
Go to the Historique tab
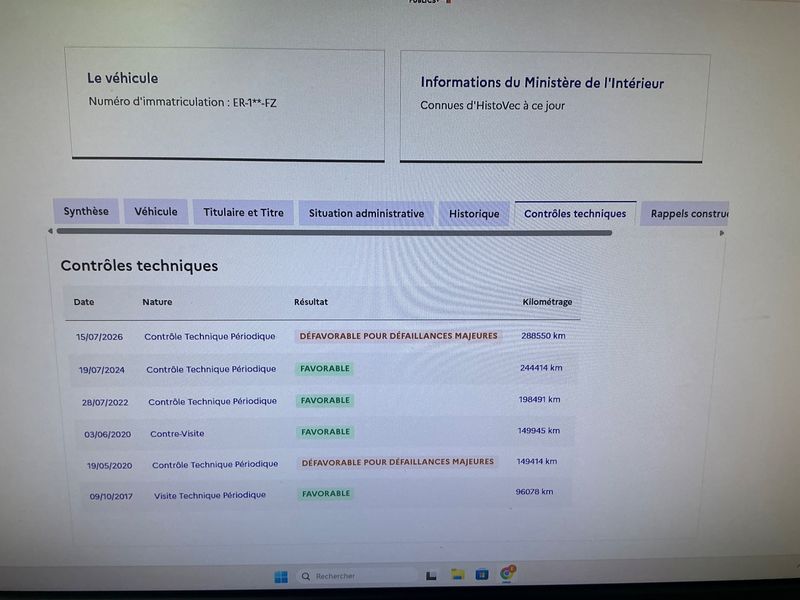(x=474, y=214)
